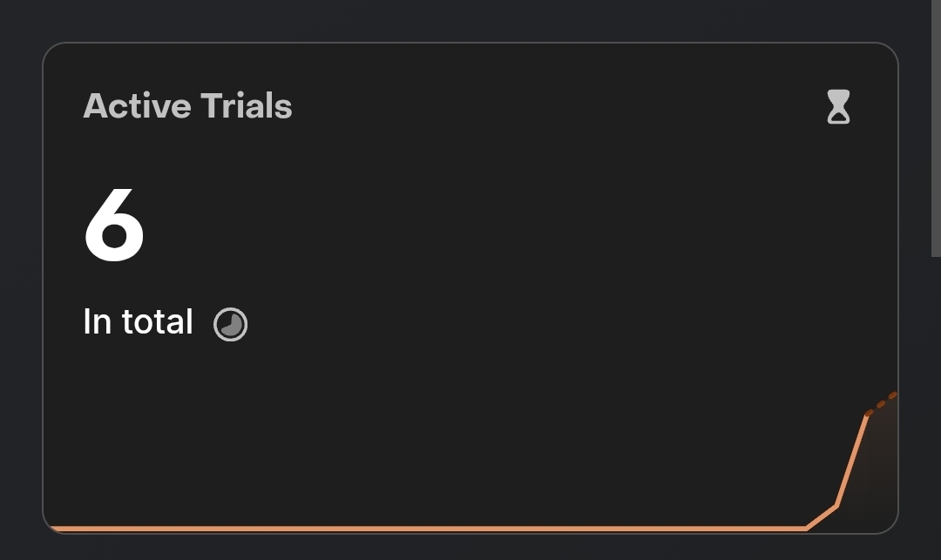Click the word total in the In total label

[x=157, y=322]
